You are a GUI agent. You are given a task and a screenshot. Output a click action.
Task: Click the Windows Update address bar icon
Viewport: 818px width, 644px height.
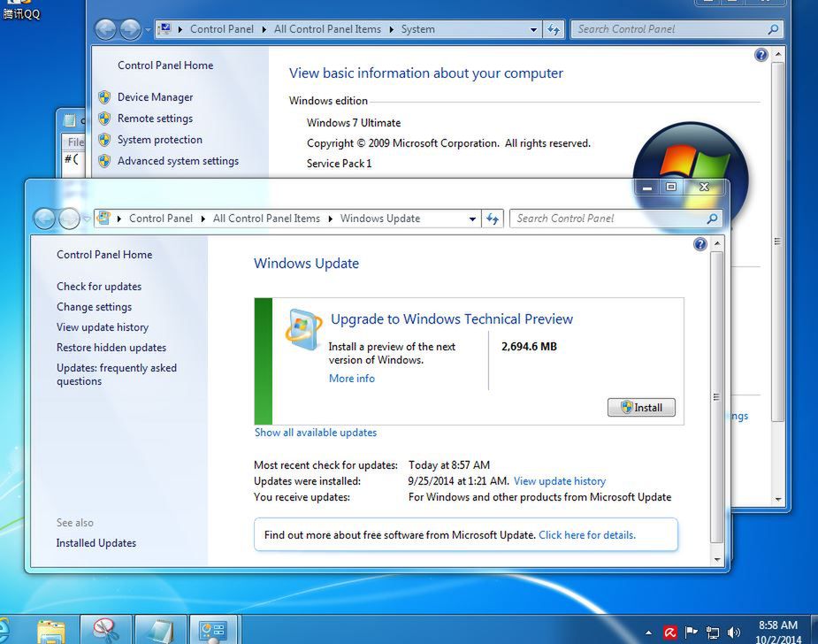[103, 218]
